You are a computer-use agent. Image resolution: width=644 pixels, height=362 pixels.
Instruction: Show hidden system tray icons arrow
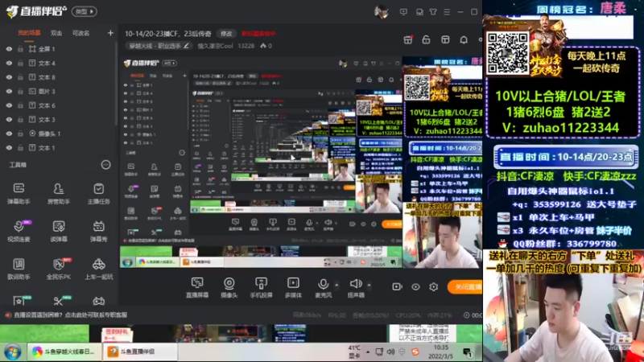click(368, 352)
